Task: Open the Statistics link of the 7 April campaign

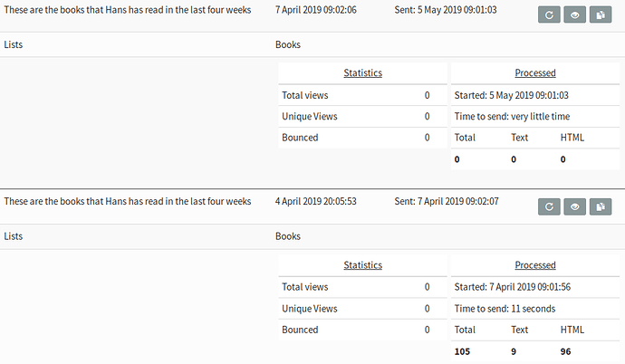Action: 362,265
